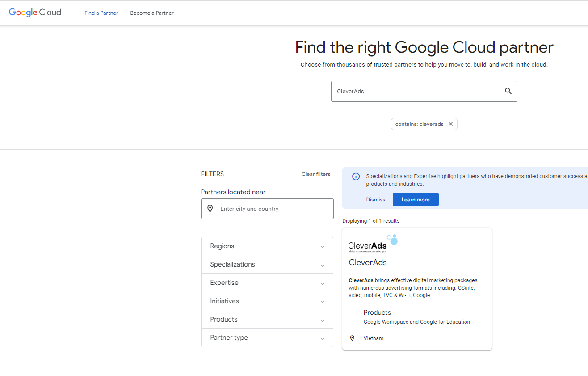The image size is (588, 376).
Task: Click the 'Enter city and country' field
Action: (267, 209)
